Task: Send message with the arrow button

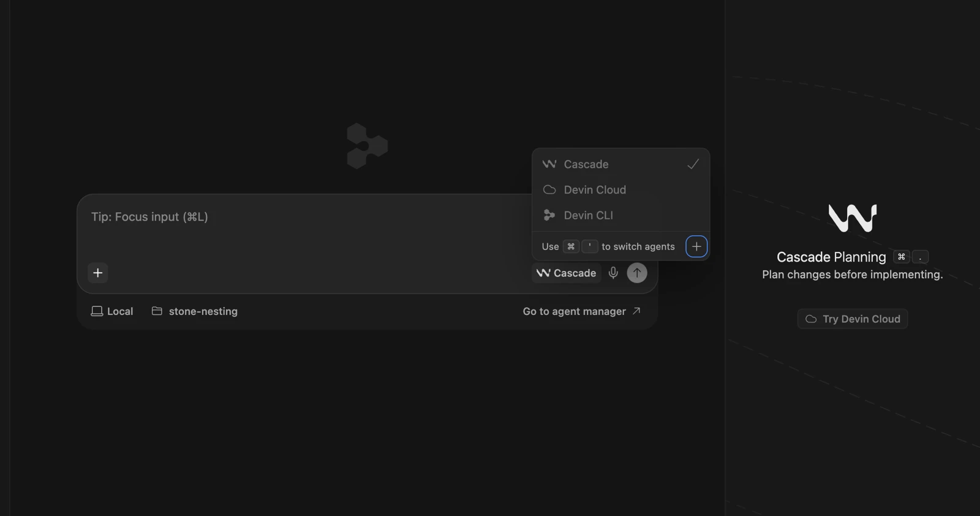Action: click(x=637, y=273)
